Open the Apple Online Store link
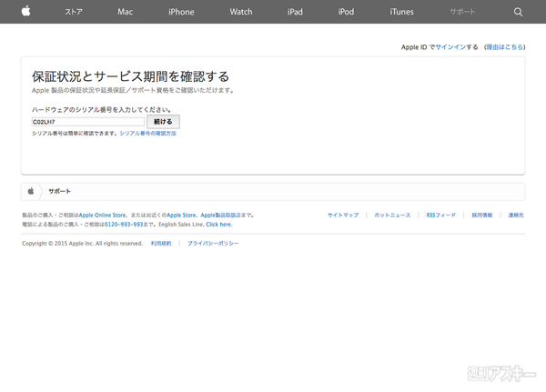Screen dimensions: 546x392 pyautogui.click(x=102, y=216)
